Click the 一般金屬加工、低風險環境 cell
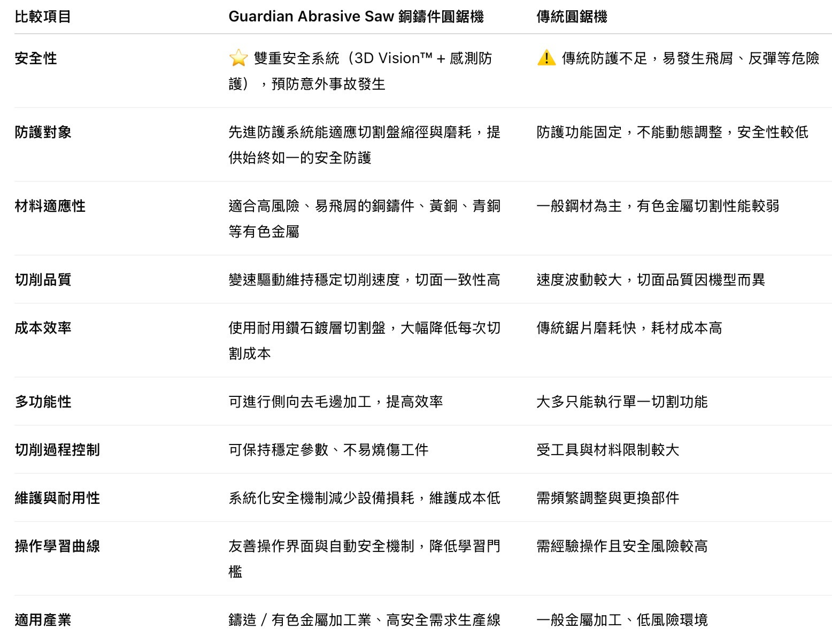Image resolution: width=832 pixels, height=644 pixels. pyautogui.click(x=622, y=620)
